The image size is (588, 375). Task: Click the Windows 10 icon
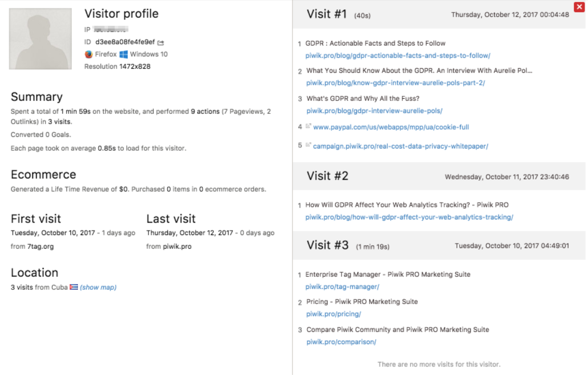tap(123, 54)
